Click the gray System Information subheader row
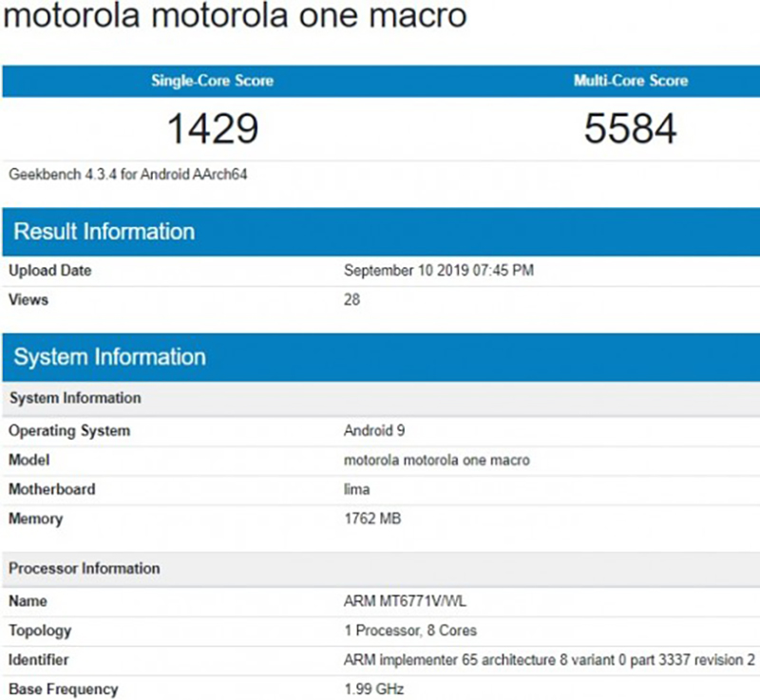This screenshot has width=760, height=700. pos(75,398)
